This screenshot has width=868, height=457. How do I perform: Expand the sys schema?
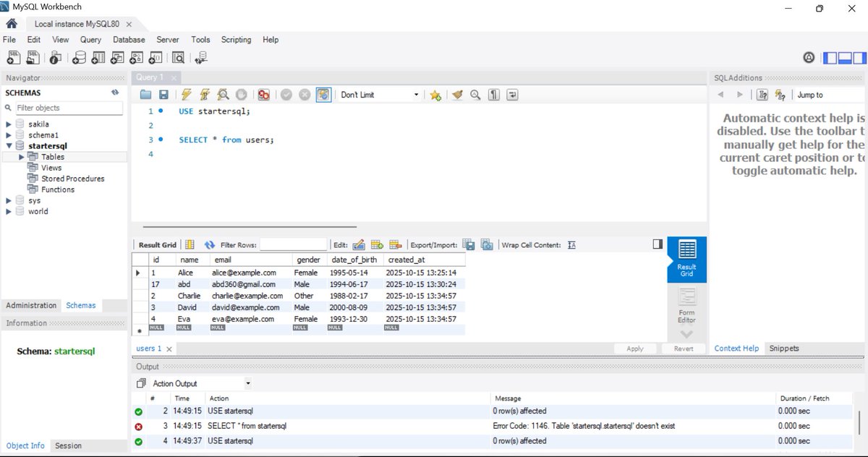click(9, 200)
